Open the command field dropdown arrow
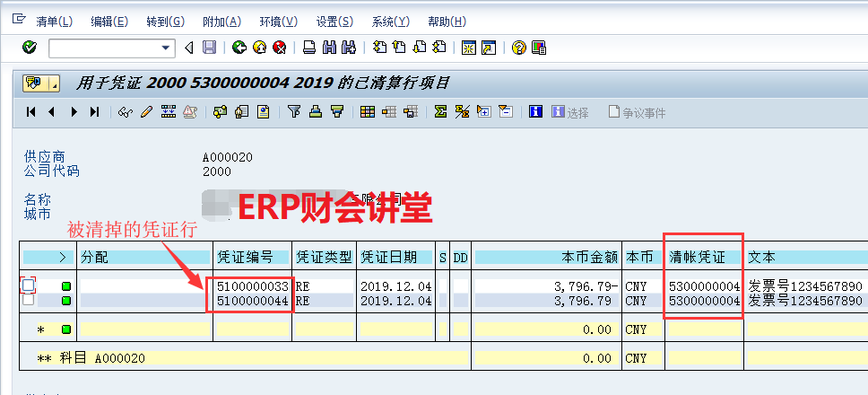The image size is (868, 395). click(x=166, y=48)
